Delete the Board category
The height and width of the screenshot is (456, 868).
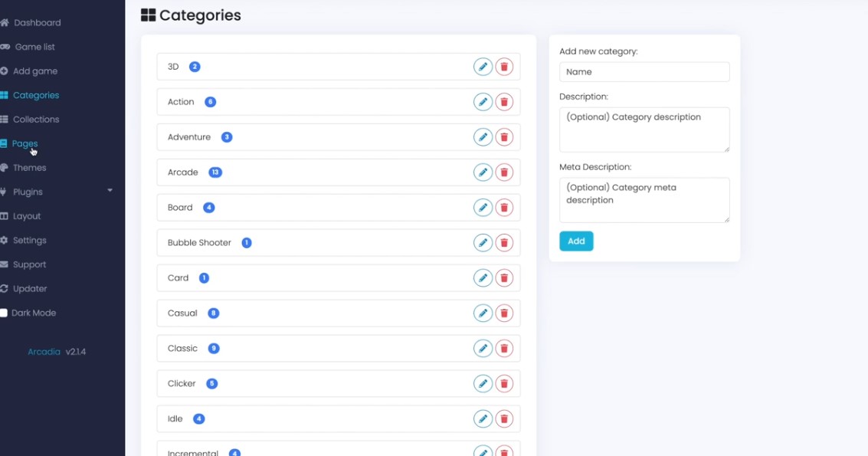(x=504, y=207)
